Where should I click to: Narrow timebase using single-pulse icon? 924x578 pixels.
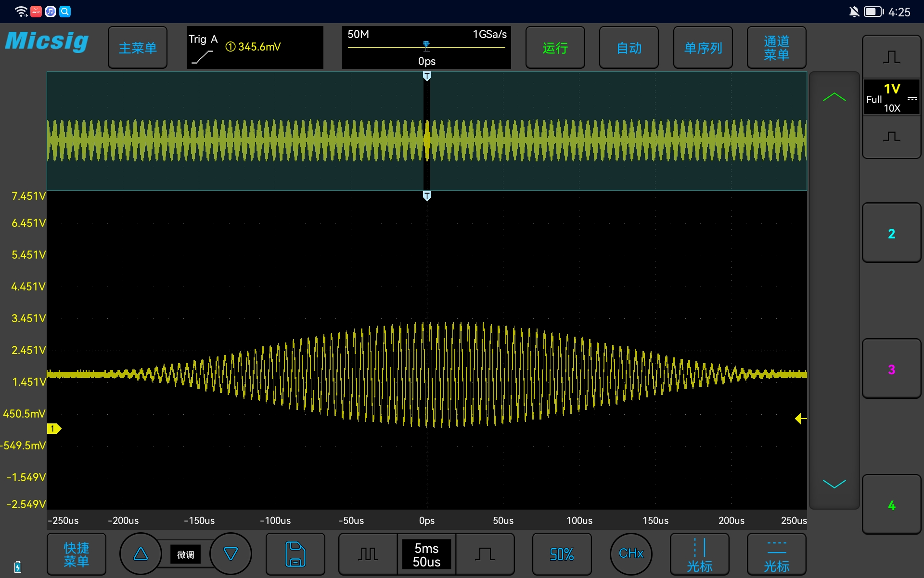tap(485, 554)
